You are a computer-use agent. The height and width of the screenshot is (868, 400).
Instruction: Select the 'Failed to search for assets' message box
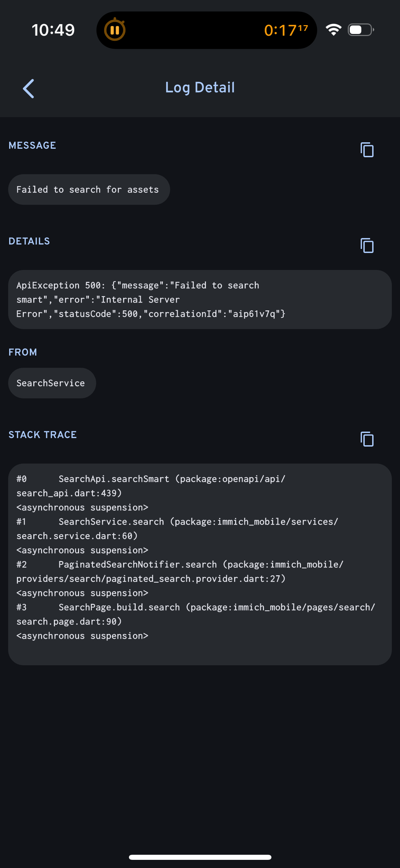89,189
